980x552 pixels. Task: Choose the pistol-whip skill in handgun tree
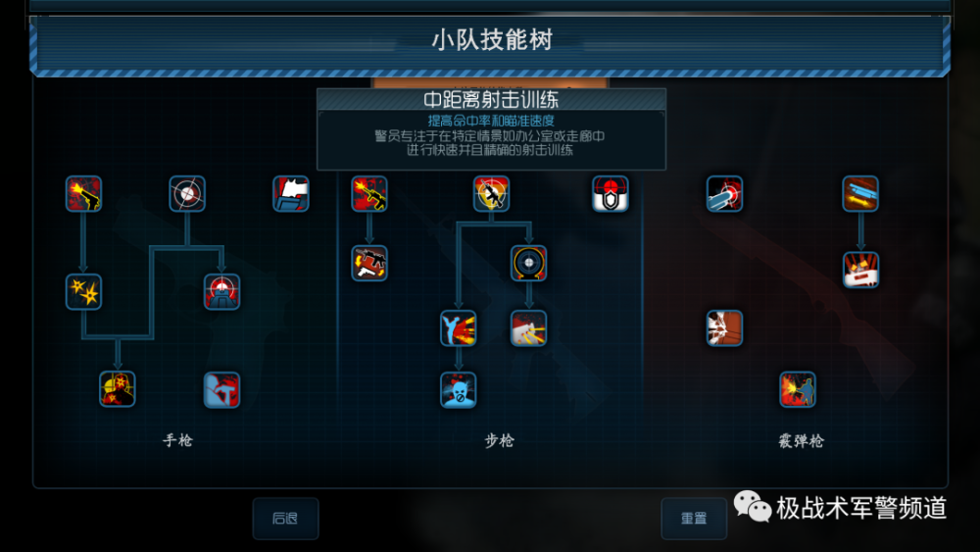coord(221,389)
